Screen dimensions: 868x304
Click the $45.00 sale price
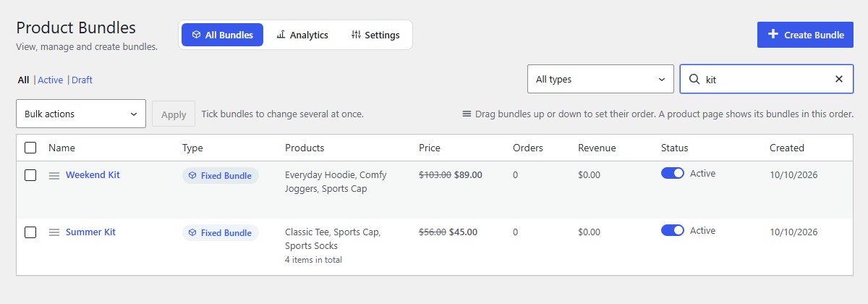pyautogui.click(x=463, y=232)
